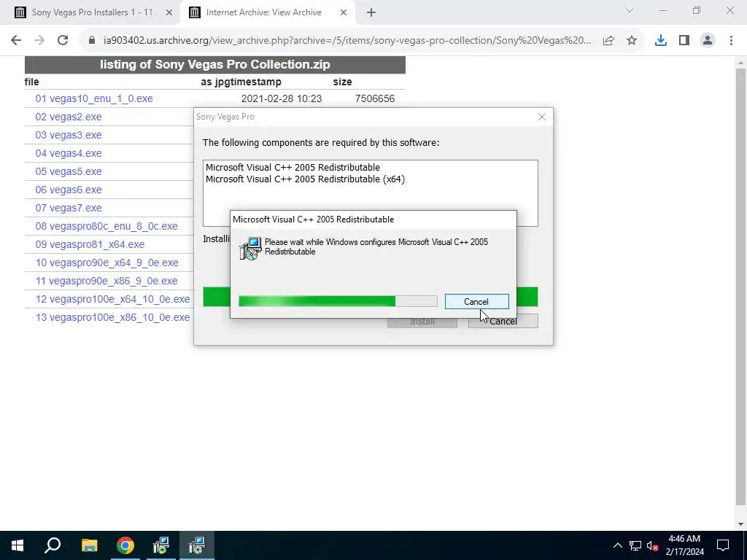
Task: Select Microsoft Visual C++ 2005 Redistributable (x64) entry
Action: point(305,179)
